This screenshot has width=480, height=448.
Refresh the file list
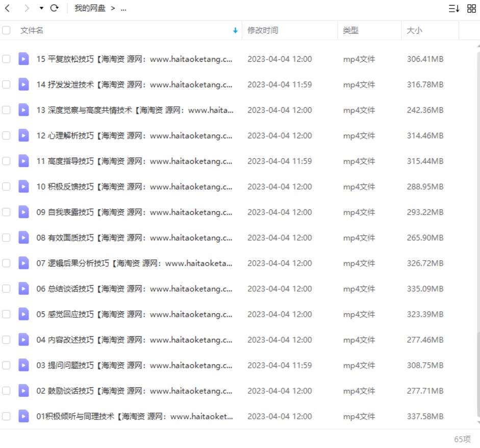point(55,8)
